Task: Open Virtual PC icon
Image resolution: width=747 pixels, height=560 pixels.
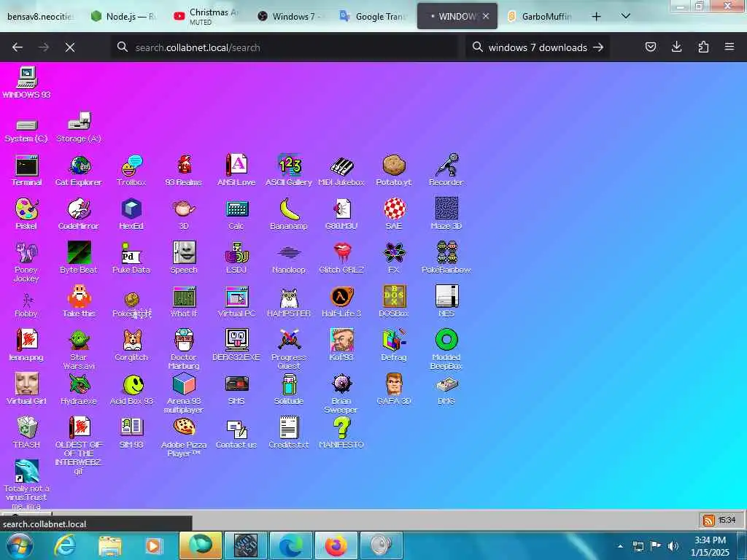Action: [x=236, y=301]
